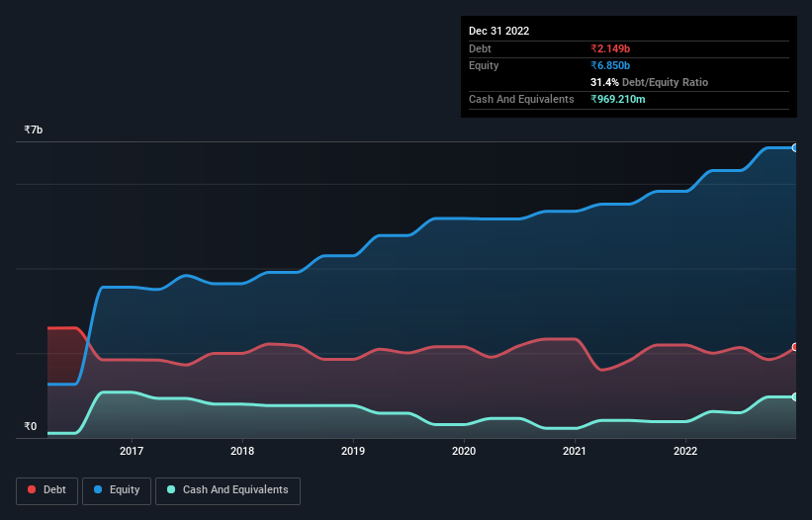The image size is (812, 520).
Task: Click the teal Cash And Equivalents legend dot
Action: (171, 489)
